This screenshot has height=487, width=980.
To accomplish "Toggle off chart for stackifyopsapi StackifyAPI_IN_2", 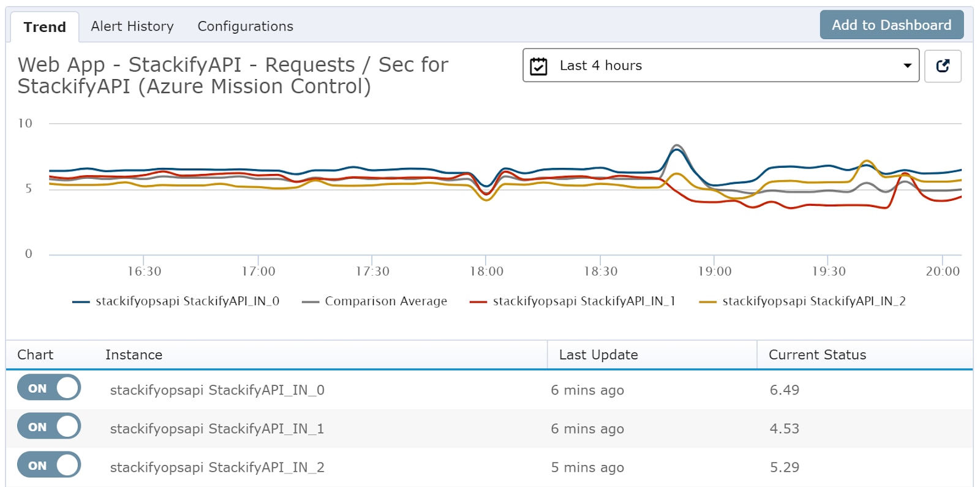I will coord(48,465).
